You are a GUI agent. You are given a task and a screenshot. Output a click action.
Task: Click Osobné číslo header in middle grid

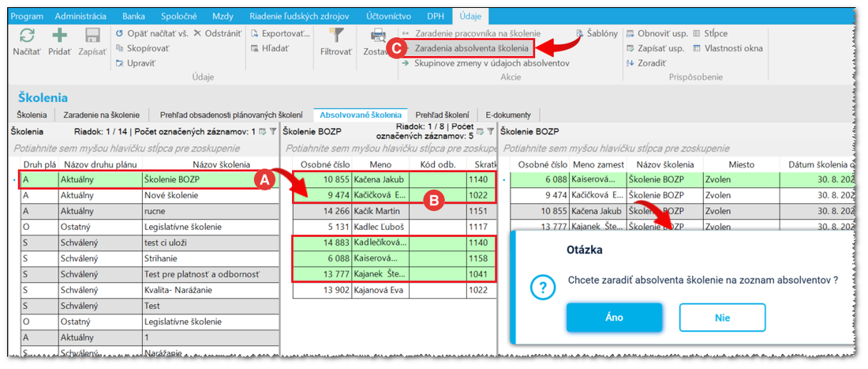pyautogui.click(x=322, y=164)
